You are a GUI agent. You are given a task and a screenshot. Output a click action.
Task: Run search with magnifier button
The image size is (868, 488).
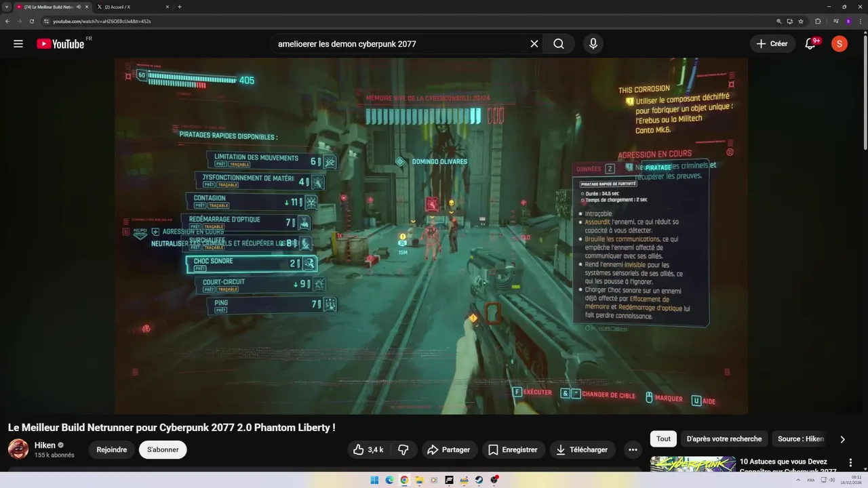pyautogui.click(x=559, y=44)
